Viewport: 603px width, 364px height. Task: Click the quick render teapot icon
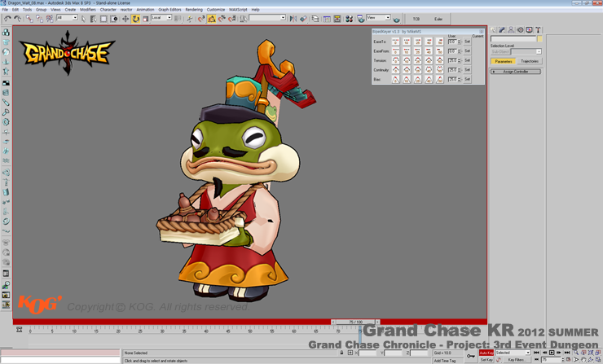pos(397,19)
